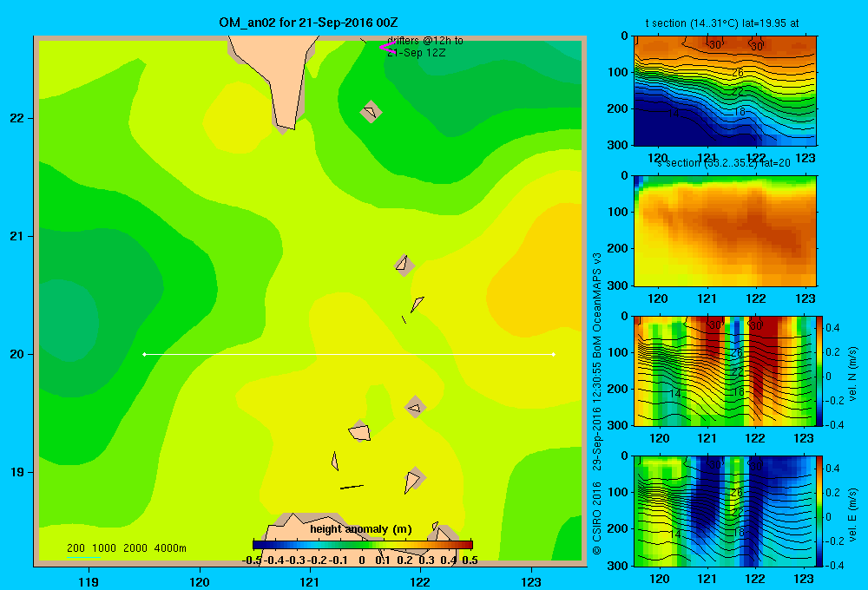
Task: Click latitude label "19" on main map axis
Action: (x=17, y=472)
